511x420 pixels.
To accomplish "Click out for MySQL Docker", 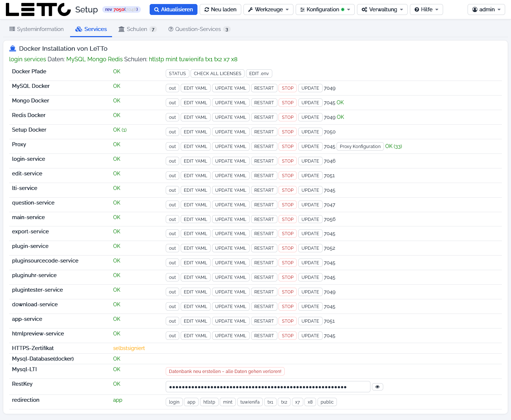I will (x=172, y=88).
